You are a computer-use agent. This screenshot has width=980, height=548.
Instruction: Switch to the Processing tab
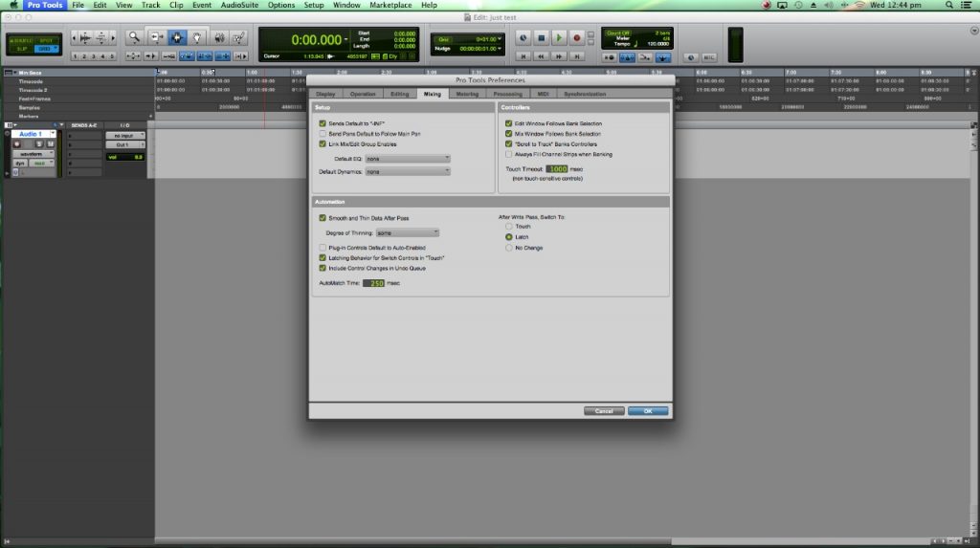(507, 94)
